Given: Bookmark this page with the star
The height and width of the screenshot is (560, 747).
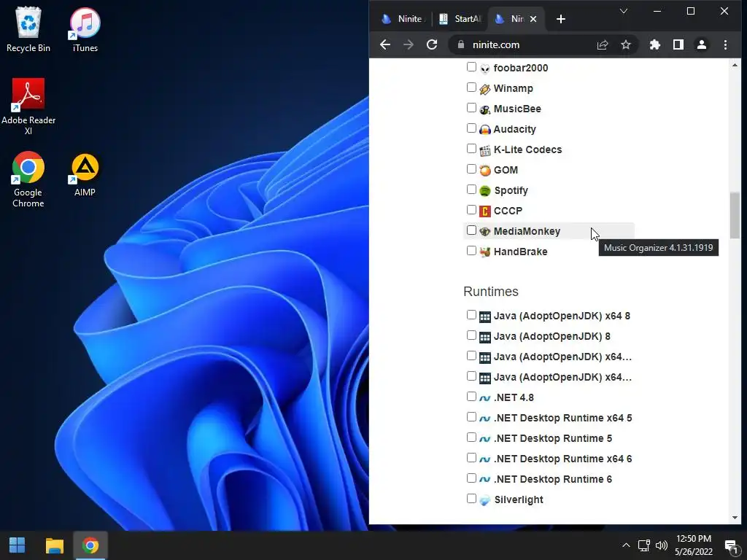Looking at the screenshot, I should 625,44.
